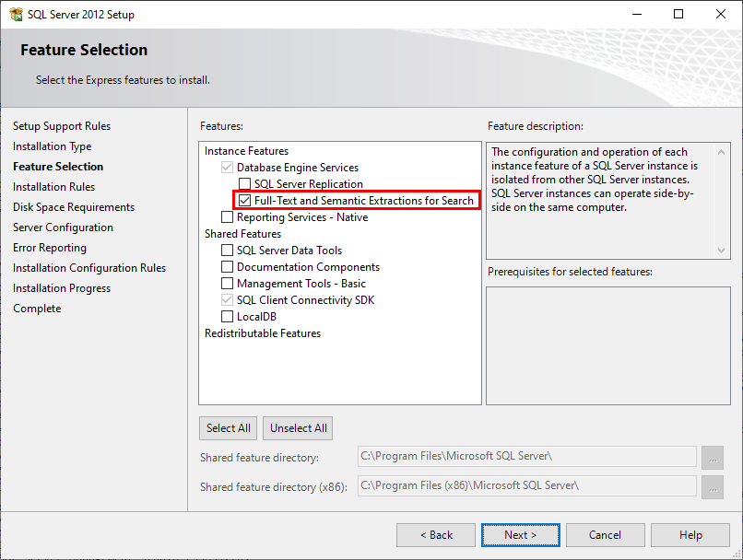The image size is (743, 560).
Task: Enable Documentation Components
Action: point(228,266)
